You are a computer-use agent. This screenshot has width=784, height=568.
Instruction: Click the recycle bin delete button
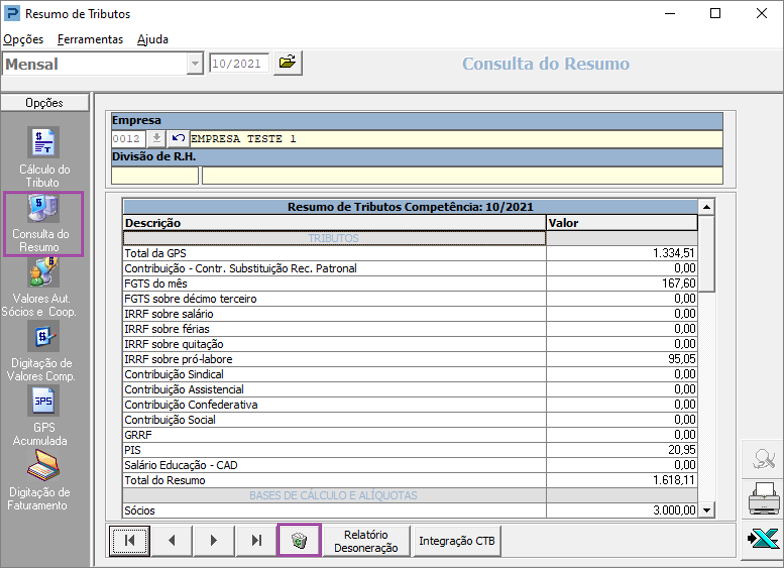coord(299,540)
